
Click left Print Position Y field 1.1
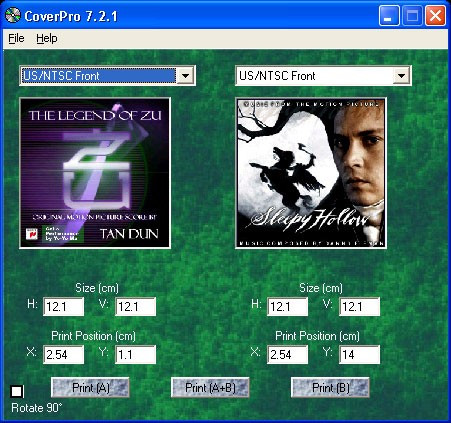pyautogui.click(x=135, y=355)
